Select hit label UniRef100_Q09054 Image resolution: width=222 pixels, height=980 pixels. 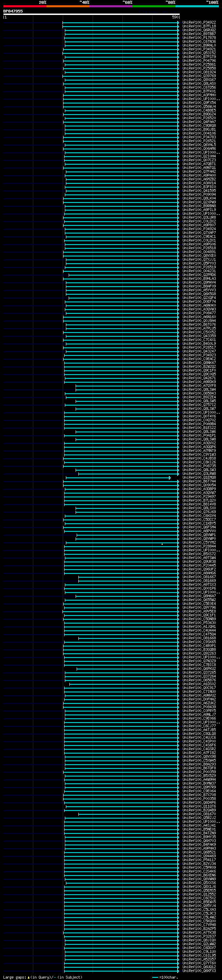pyautogui.click(x=199, y=485)
